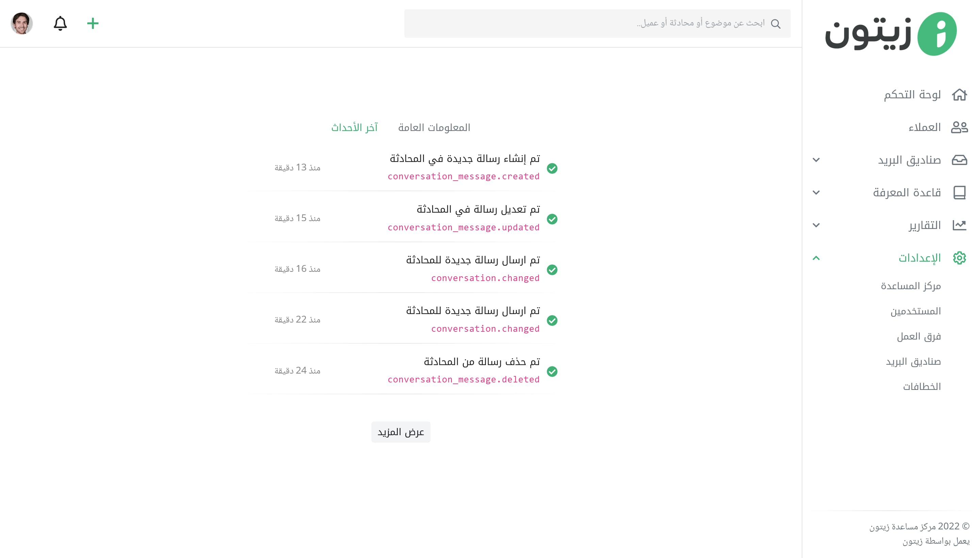980x558 pixels.
Task: Click the knowledge base book icon
Action: [959, 192]
